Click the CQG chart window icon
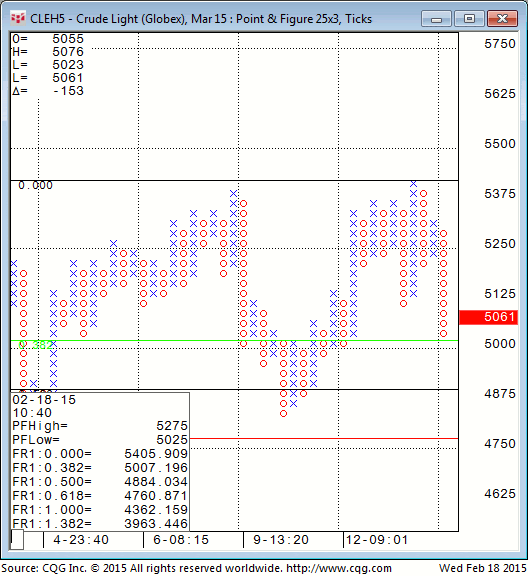 pyautogui.click(x=18, y=18)
